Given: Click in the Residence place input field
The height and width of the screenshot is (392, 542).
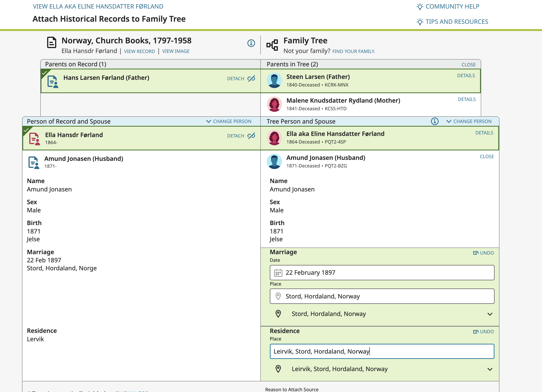Looking at the screenshot, I should [382, 351].
